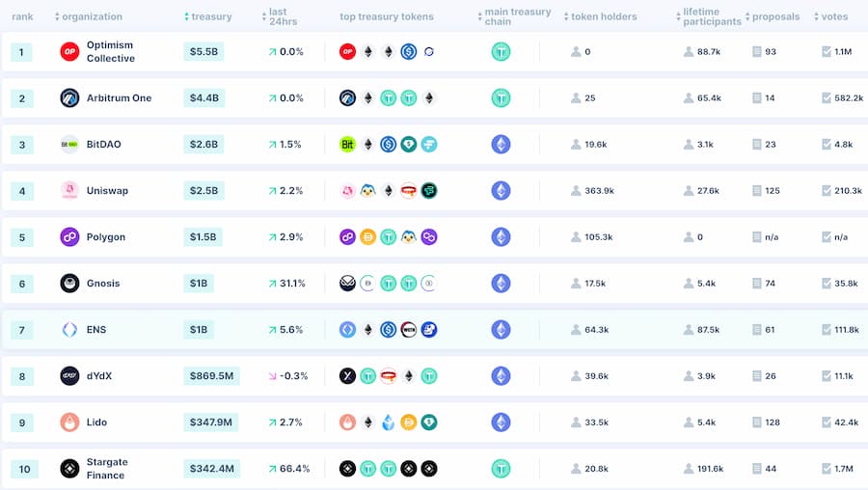Click Lido's Ethereum chain icon
The image size is (868, 490).
[501, 422]
